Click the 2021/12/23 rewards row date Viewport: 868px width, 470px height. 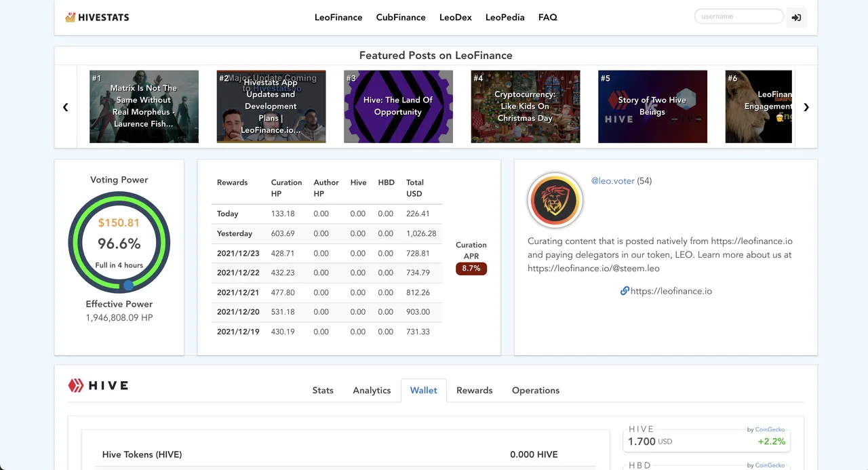pos(238,253)
